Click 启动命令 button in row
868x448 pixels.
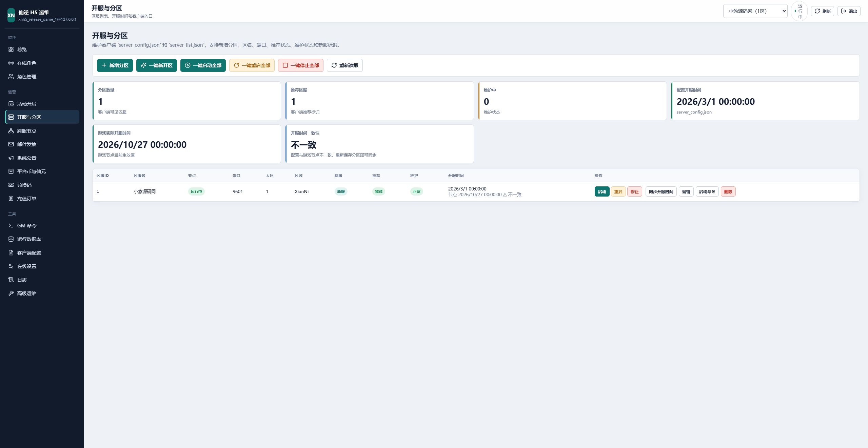click(707, 192)
